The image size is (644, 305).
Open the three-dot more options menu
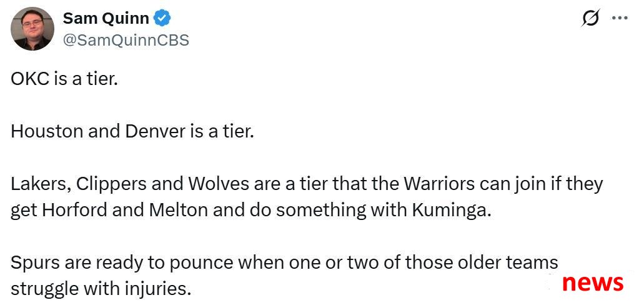(x=620, y=18)
